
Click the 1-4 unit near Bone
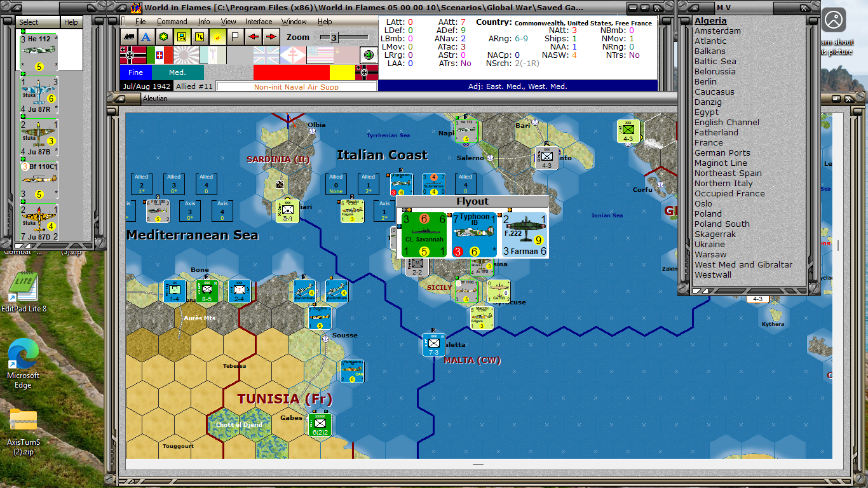[175, 291]
